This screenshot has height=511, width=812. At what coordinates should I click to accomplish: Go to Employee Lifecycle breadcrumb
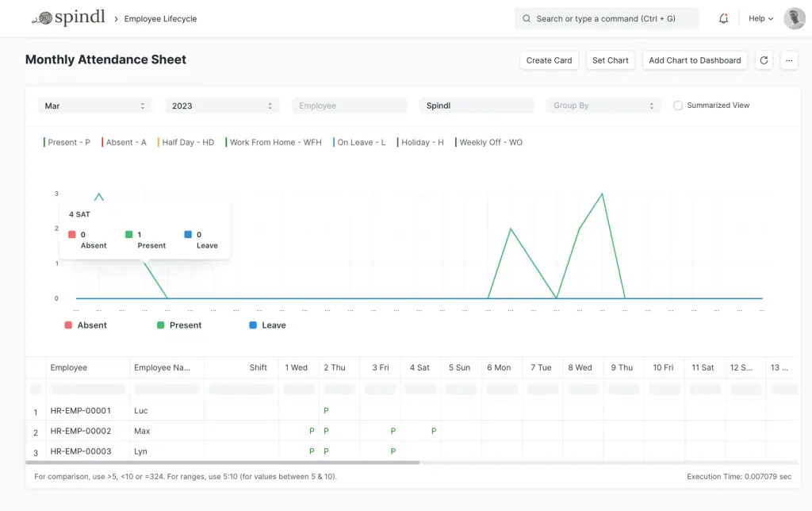click(160, 18)
